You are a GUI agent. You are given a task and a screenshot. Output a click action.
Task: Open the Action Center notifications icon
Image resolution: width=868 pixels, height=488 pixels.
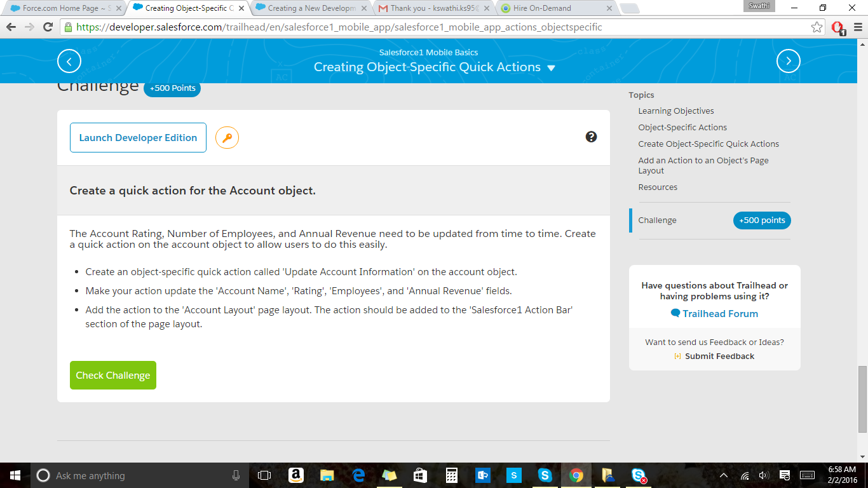785,475
